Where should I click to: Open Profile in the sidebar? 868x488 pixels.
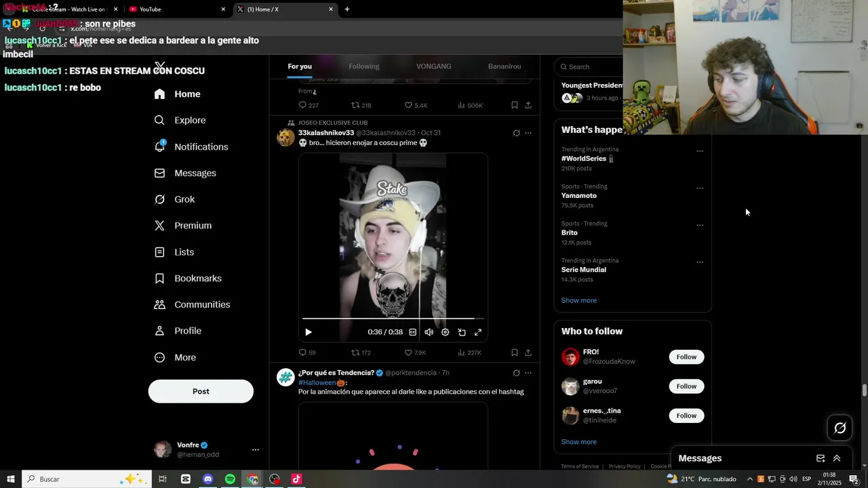(x=178, y=331)
